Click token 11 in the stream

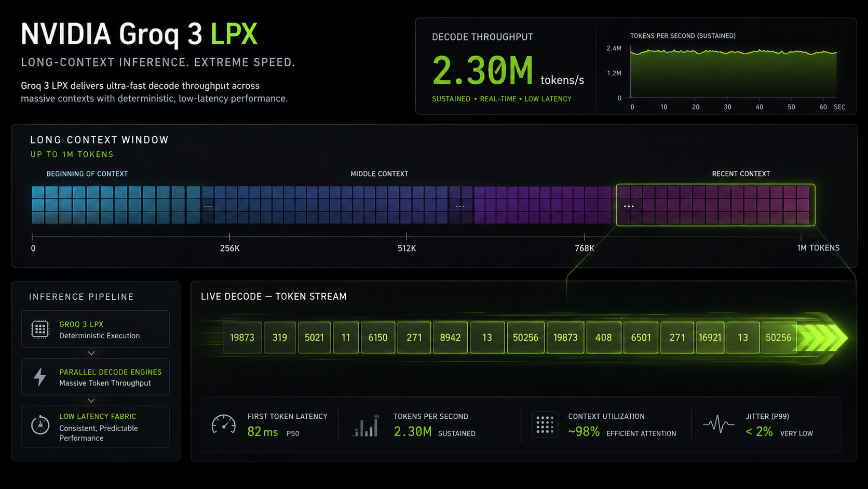click(346, 338)
